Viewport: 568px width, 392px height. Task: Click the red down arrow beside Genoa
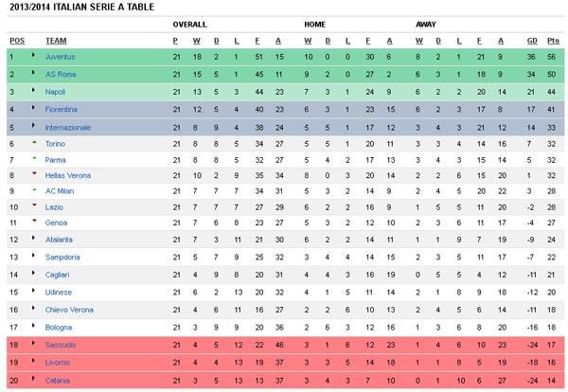34,221
